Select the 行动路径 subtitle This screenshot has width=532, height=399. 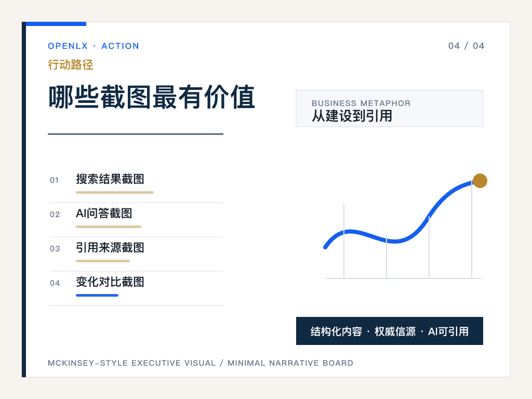[x=71, y=64]
